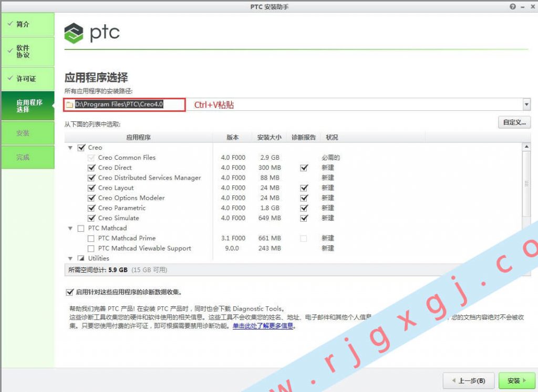The image size is (538, 392).
Task: Uncheck Creo Parametric application
Action: (x=91, y=208)
